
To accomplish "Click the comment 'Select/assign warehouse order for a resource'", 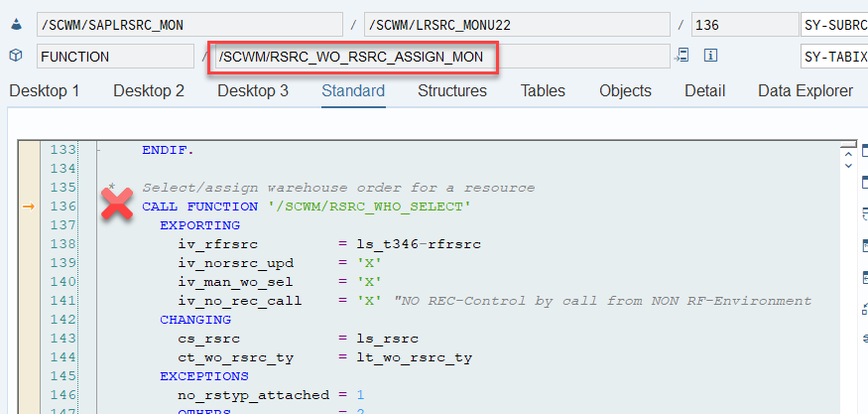I will click(338, 188).
